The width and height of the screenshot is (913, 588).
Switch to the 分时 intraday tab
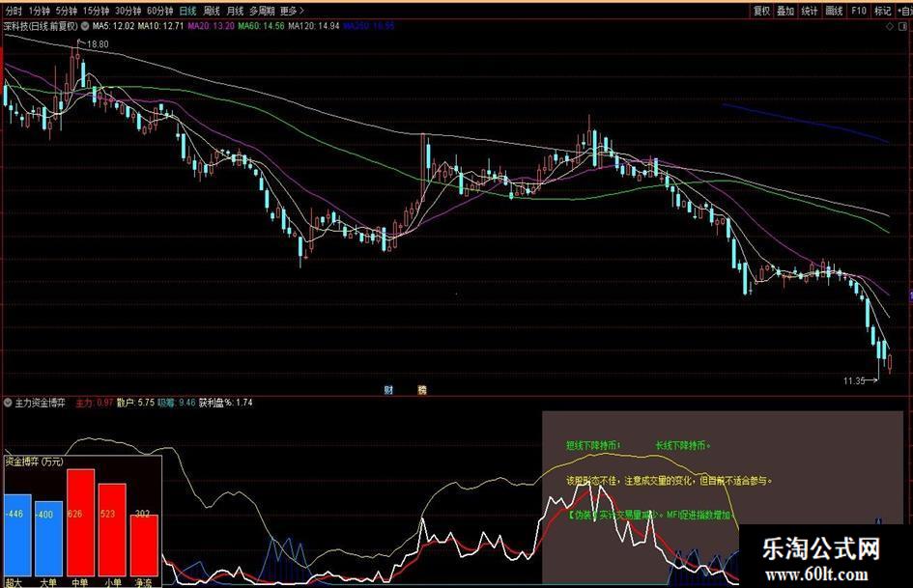point(13,11)
